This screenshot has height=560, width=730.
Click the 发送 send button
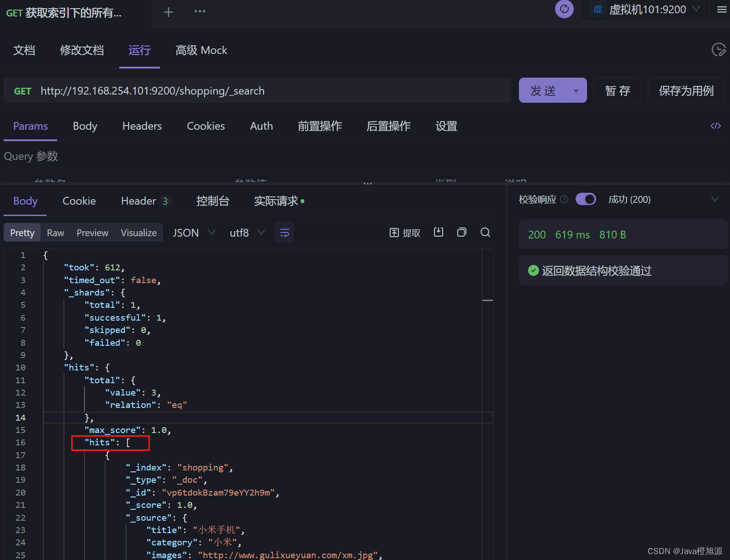543,90
